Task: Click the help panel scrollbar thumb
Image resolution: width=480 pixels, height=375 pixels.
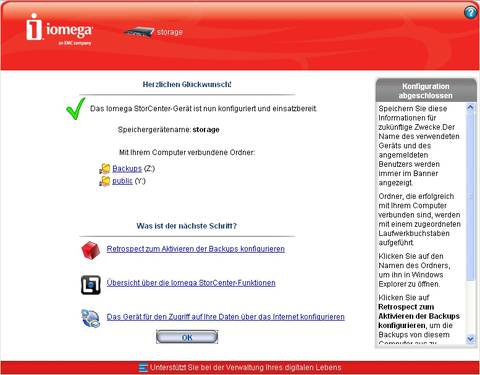Action: [470, 196]
